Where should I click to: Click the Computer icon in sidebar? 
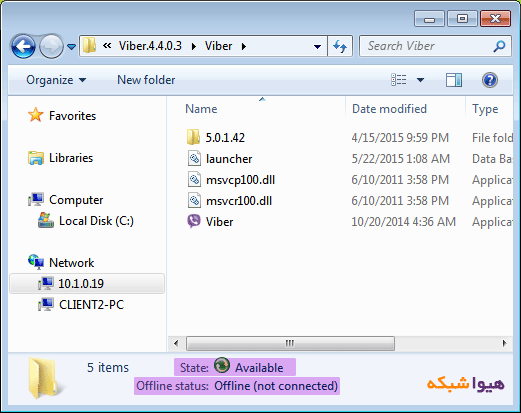[36, 199]
